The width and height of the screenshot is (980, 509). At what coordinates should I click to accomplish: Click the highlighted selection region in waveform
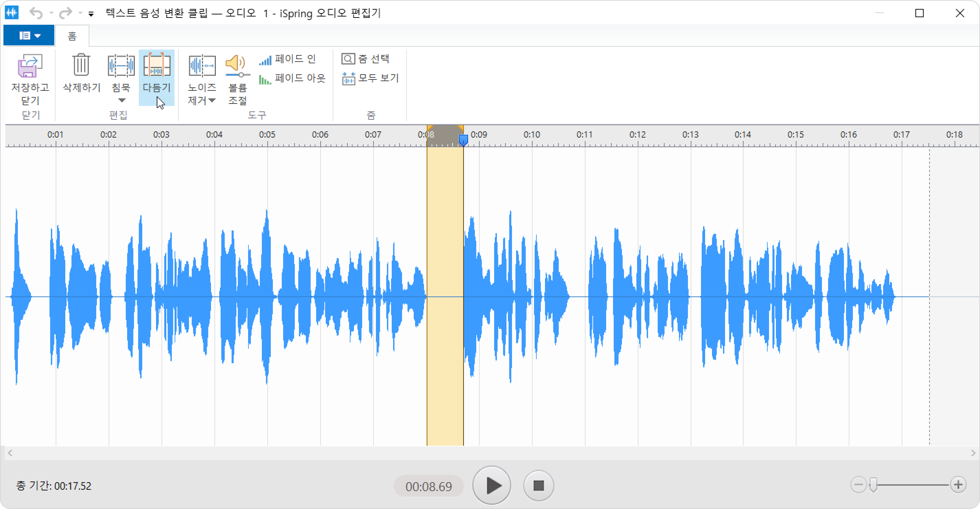click(445, 296)
